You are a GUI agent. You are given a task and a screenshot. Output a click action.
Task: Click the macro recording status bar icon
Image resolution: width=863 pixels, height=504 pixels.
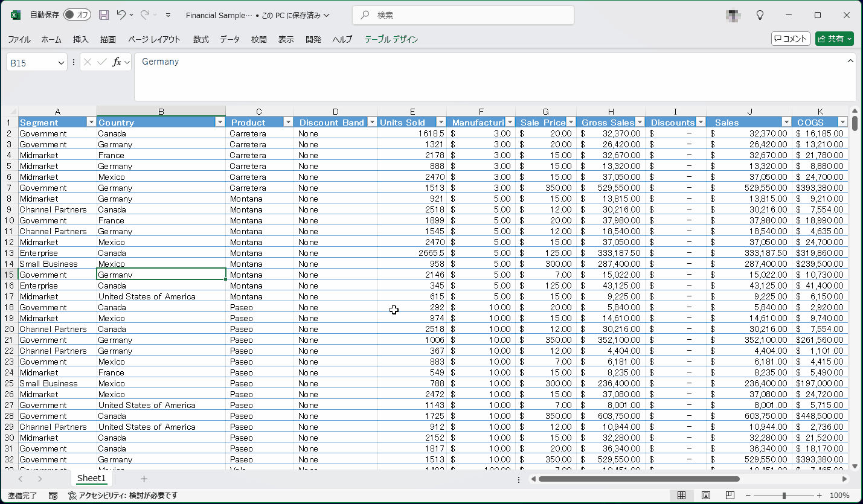53,496
